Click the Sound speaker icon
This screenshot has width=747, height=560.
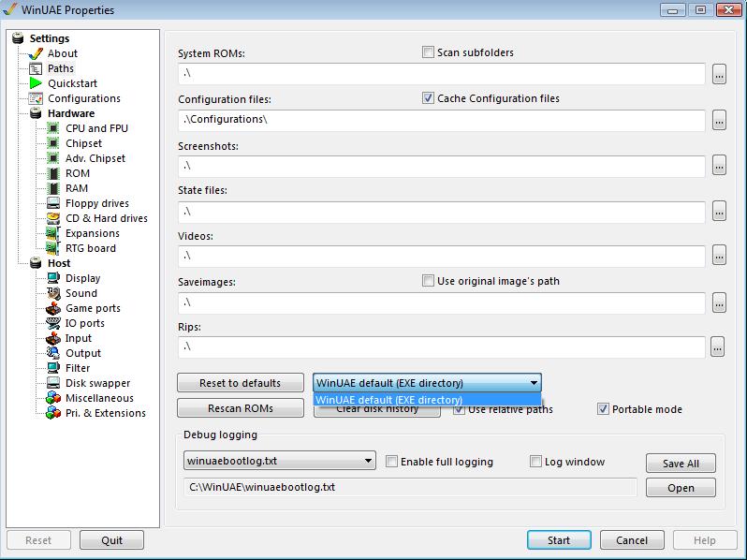[x=53, y=293]
